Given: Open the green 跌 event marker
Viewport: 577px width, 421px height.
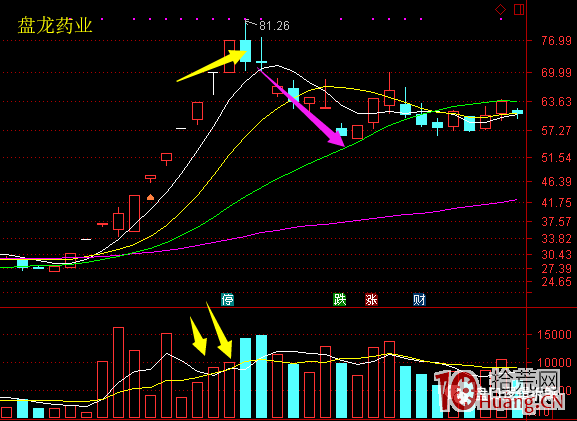Looking at the screenshot, I should click(x=340, y=300).
